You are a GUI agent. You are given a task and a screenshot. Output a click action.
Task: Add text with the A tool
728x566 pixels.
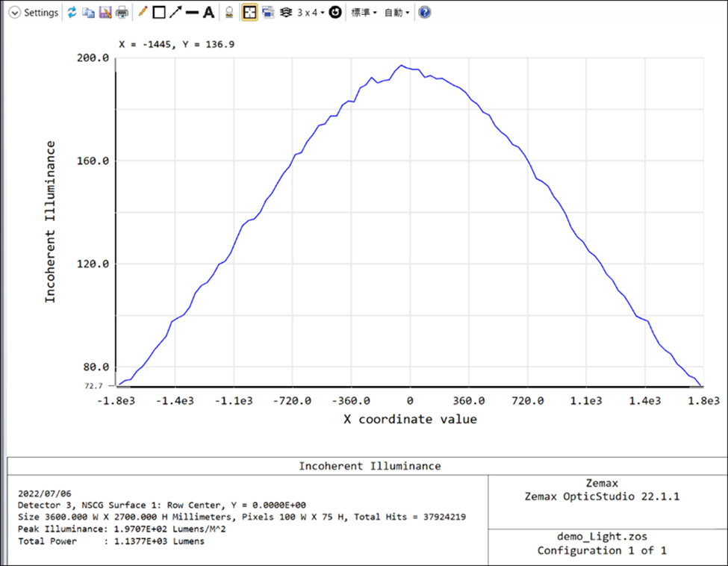click(x=209, y=13)
